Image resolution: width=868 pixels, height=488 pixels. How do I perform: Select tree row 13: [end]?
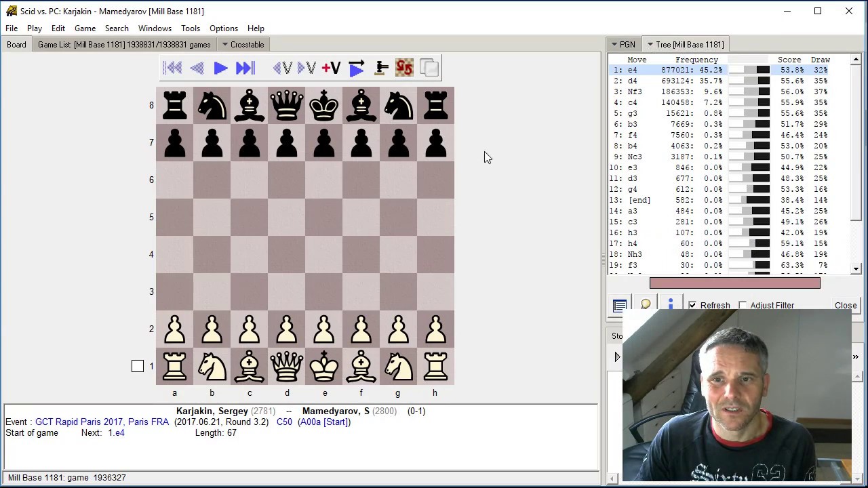tap(730, 200)
